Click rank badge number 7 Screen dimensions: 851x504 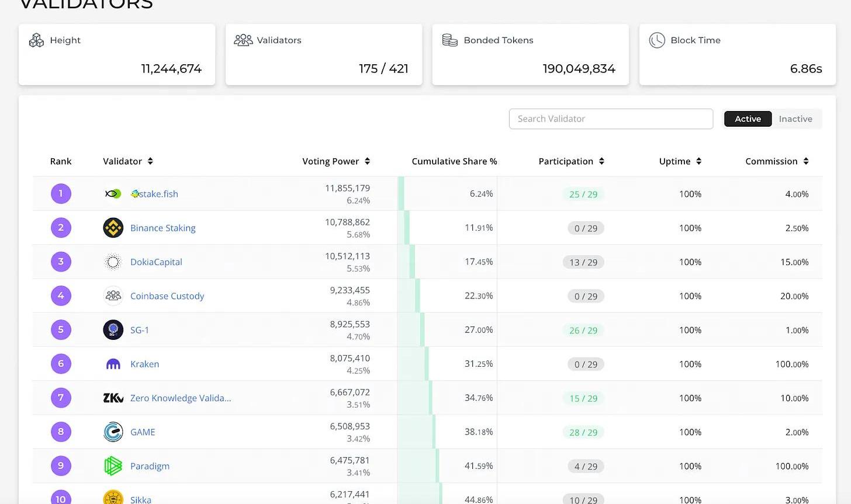(61, 398)
